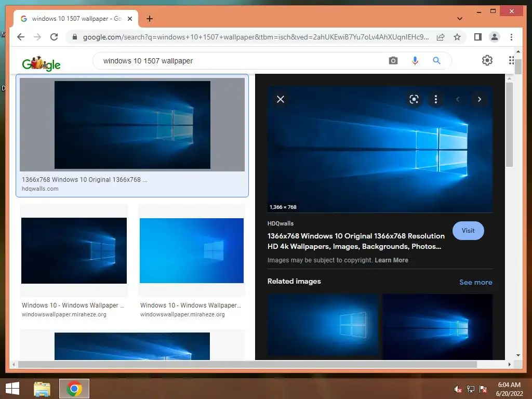Screen dimensions: 532x399
Task: Show the next image in the preview
Action: [x=479, y=99]
